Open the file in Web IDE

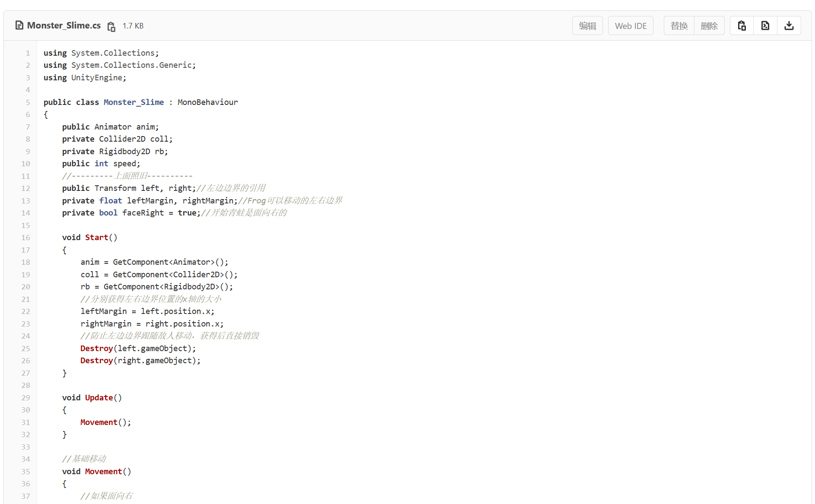coord(630,26)
